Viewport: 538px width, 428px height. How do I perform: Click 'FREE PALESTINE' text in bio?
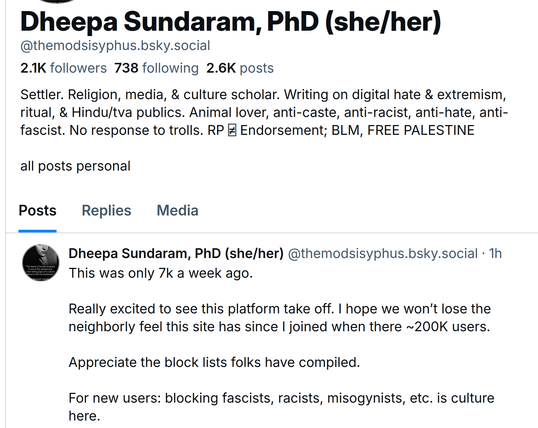coord(421,130)
